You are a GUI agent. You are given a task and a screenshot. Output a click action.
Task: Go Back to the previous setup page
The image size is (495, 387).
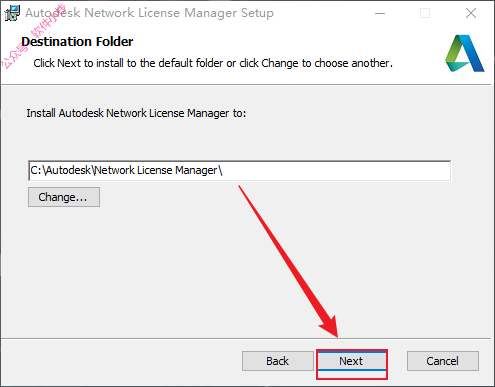[277, 361]
